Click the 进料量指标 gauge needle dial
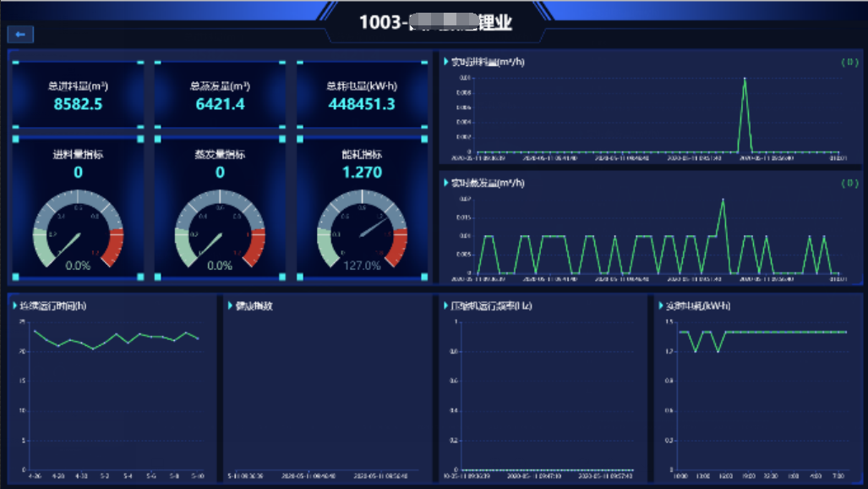Screen dimensions: 868x489 78,233
